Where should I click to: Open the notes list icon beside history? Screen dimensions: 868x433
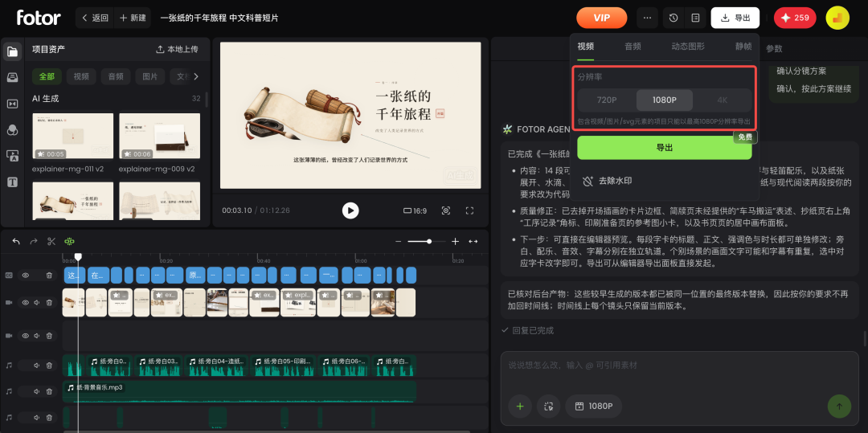[695, 18]
